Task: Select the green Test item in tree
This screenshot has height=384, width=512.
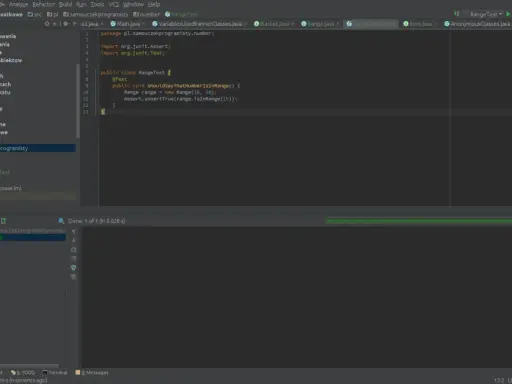Action: click(x=5, y=172)
